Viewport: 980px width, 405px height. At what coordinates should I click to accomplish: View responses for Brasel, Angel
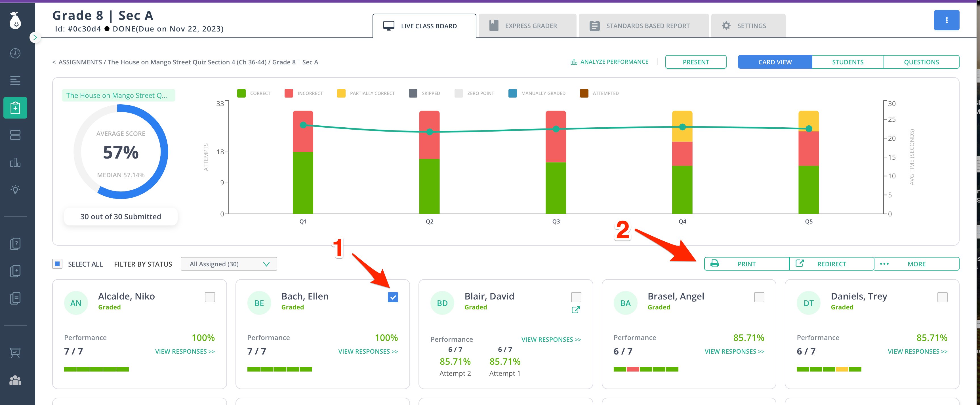click(x=734, y=351)
